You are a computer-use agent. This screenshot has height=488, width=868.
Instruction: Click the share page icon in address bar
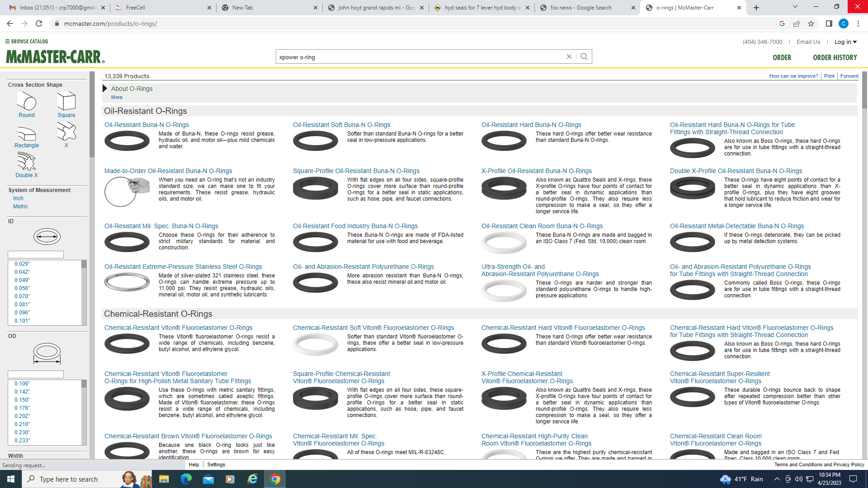(x=797, y=23)
